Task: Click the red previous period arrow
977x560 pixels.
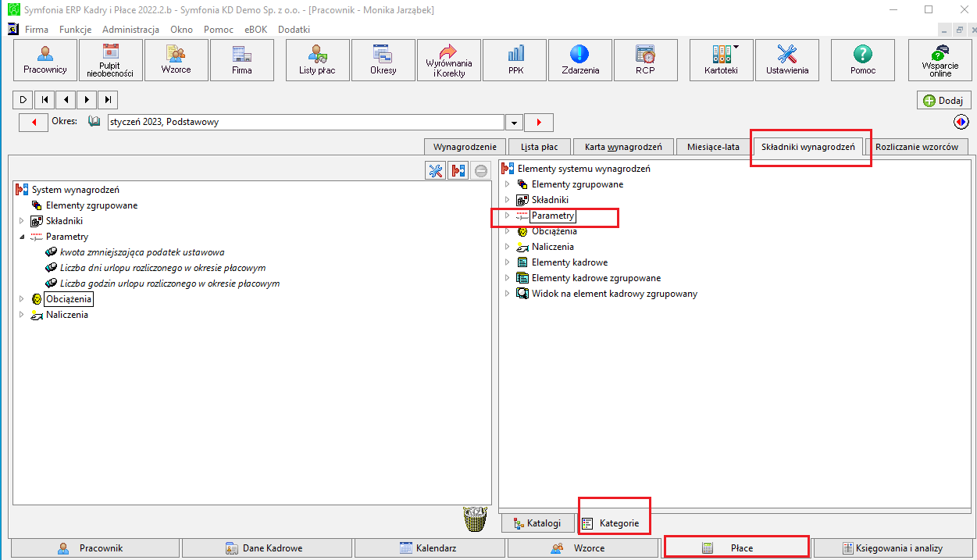Action: coord(34,123)
